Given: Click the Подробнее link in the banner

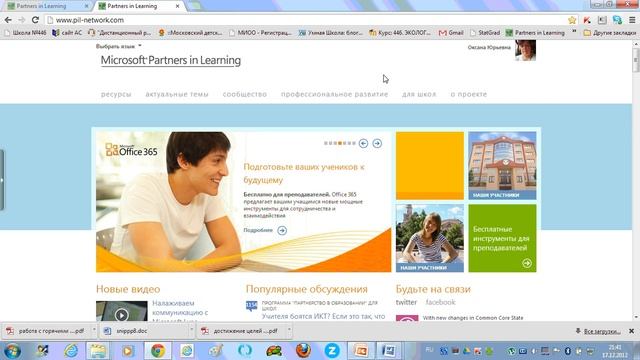Looking at the screenshot, I should pyautogui.click(x=258, y=230).
